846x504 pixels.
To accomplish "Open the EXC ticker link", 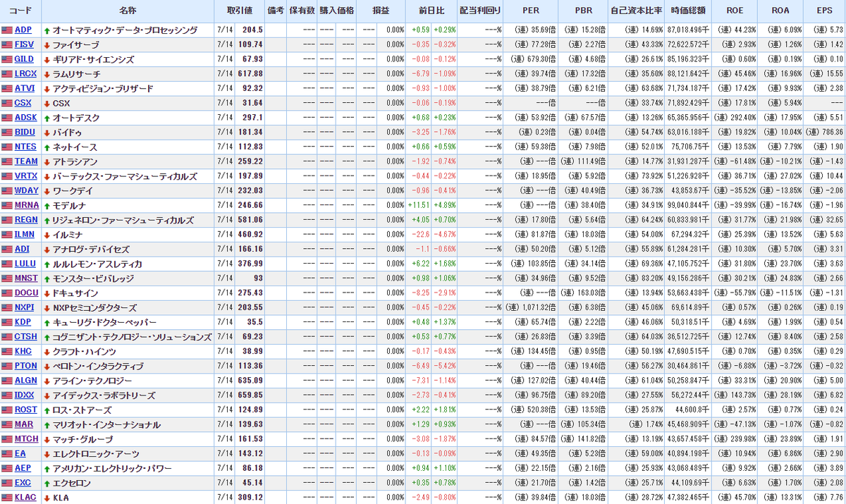I will coord(23,483).
